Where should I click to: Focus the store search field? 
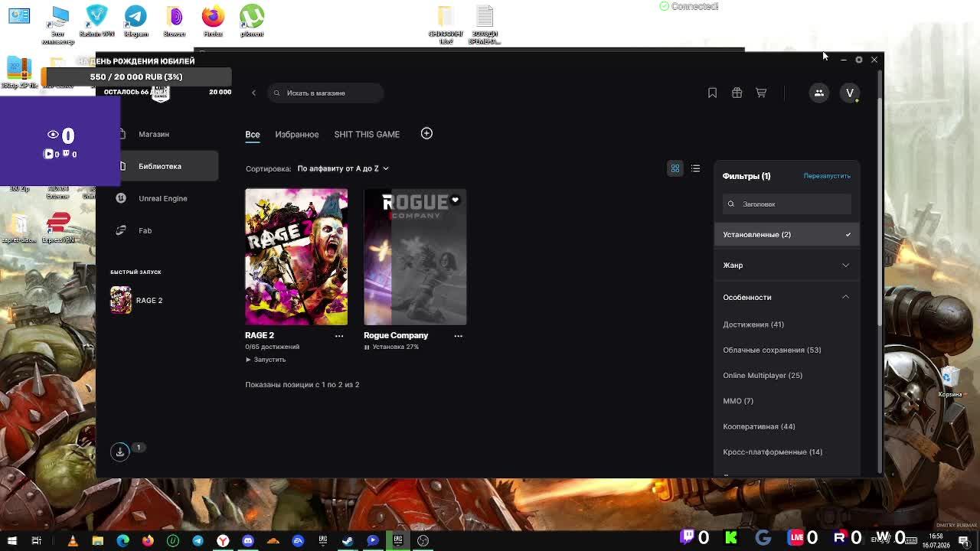tap(326, 93)
